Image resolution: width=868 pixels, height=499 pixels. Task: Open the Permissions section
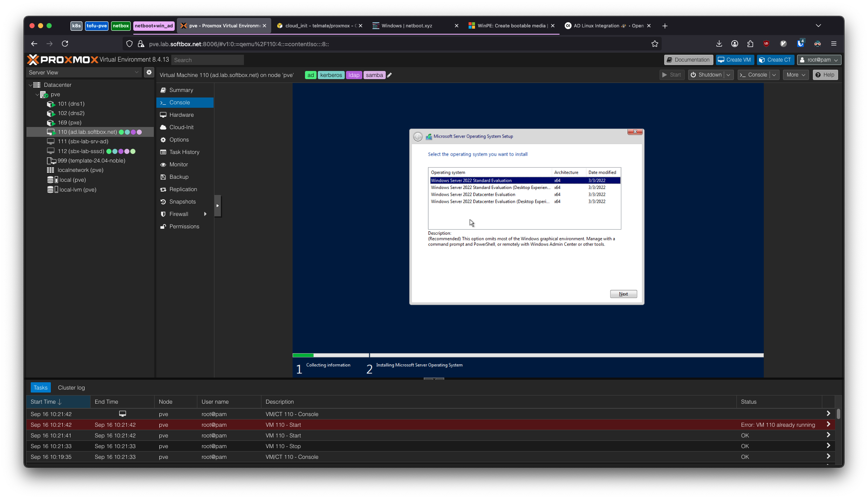[184, 226]
